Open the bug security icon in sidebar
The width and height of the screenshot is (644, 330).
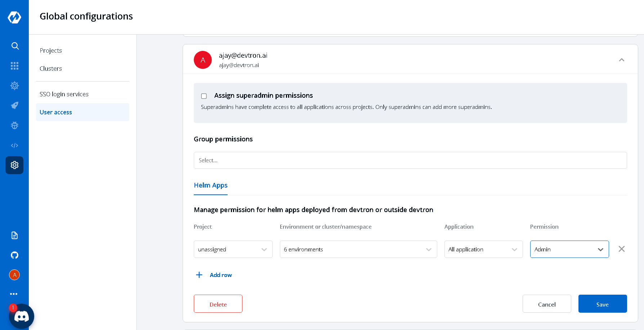pyautogui.click(x=14, y=126)
